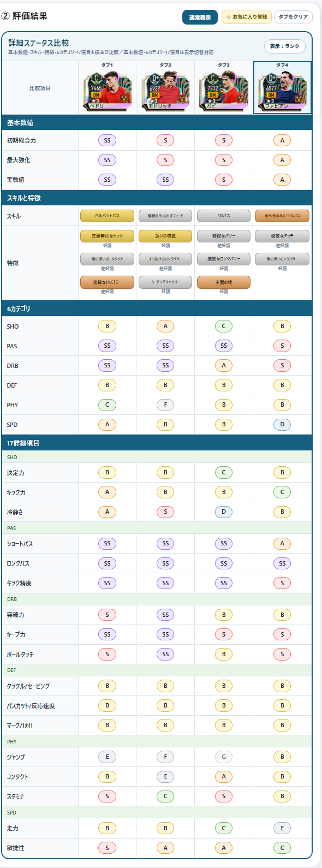Register favorite with ☆ お気に入り登録

(x=247, y=17)
